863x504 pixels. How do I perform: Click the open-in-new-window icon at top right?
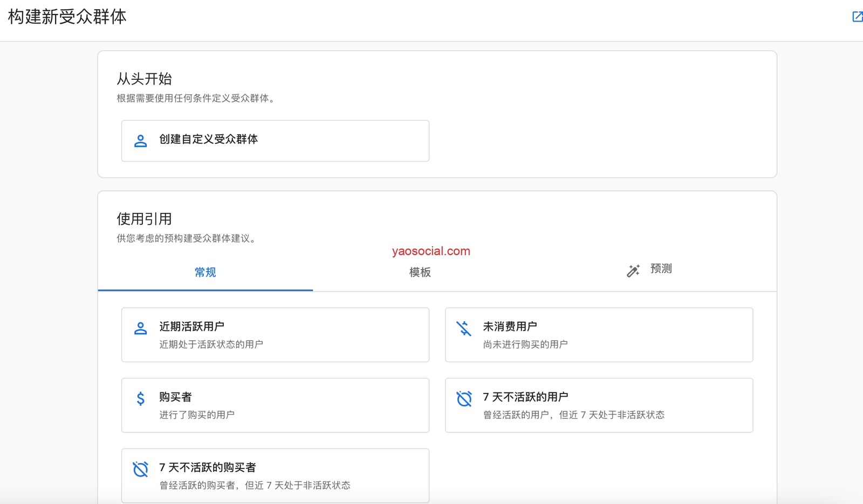[857, 17]
